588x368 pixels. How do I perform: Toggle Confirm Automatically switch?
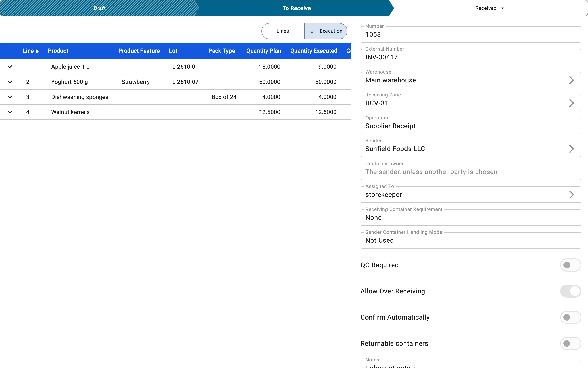click(570, 317)
